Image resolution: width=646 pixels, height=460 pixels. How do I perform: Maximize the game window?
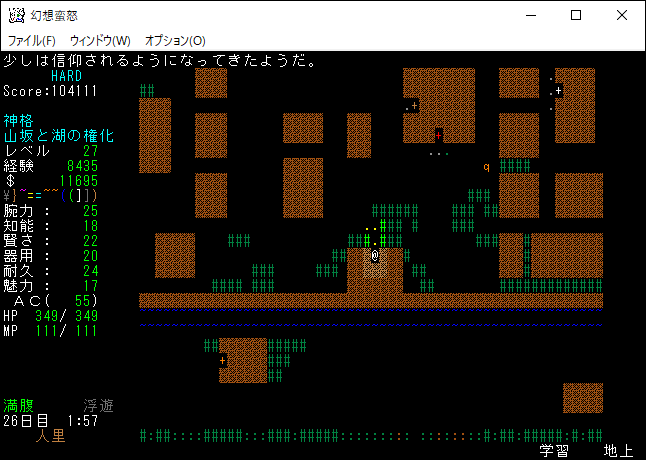point(575,15)
